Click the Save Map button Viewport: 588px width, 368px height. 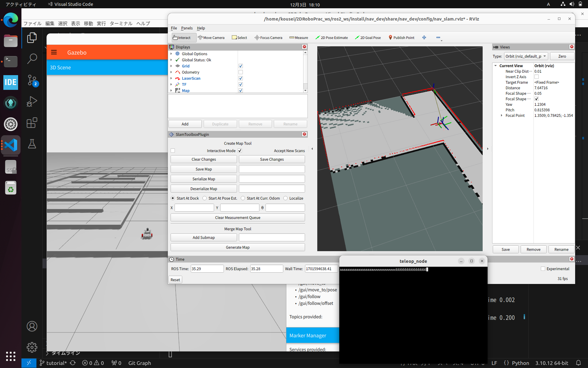pyautogui.click(x=203, y=169)
